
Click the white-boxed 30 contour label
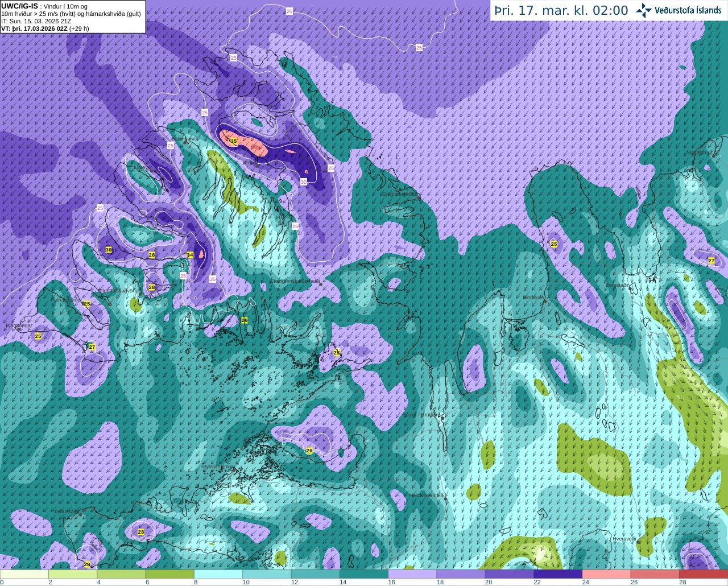pos(304,181)
